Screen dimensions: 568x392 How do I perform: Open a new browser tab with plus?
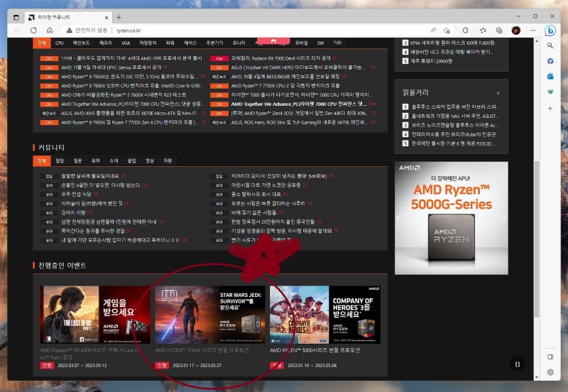tap(119, 17)
